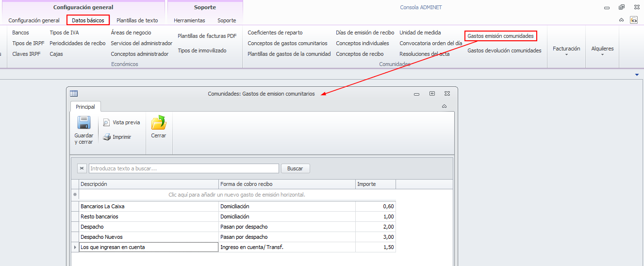The height and width of the screenshot is (266, 644).
Task: Open Gastos devolución comunidades
Action: [x=504, y=50]
